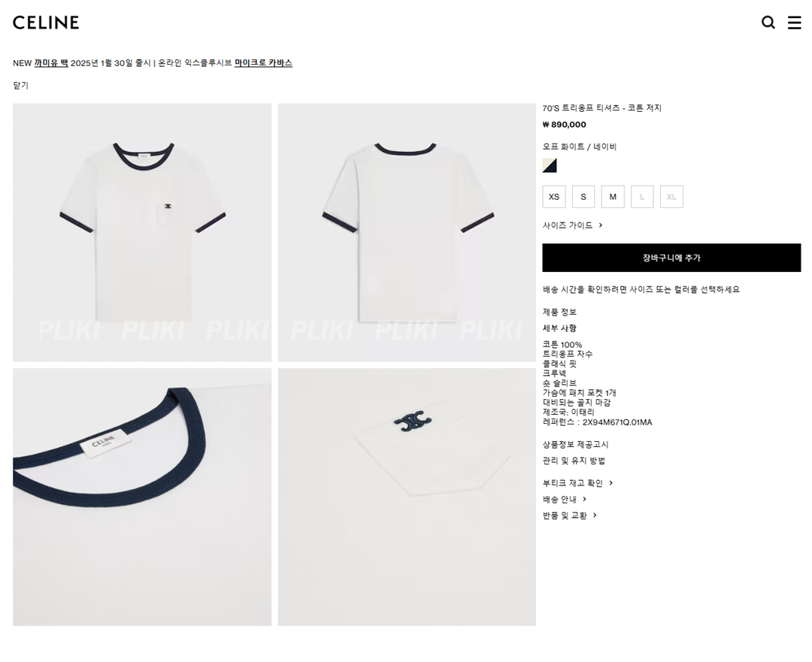Select size S
Image resolution: width=812 pixels, height=662 pixels.
tap(583, 197)
